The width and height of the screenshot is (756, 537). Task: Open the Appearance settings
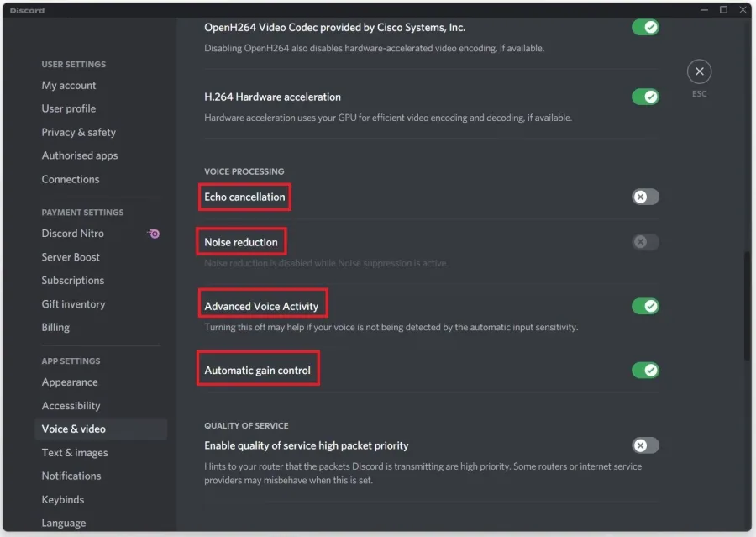pyautogui.click(x=70, y=382)
